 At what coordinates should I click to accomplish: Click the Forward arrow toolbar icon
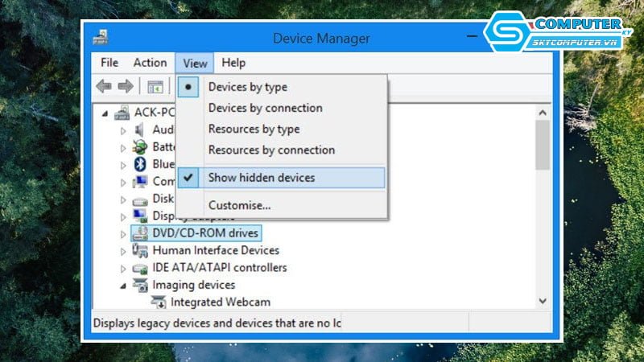coord(126,86)
